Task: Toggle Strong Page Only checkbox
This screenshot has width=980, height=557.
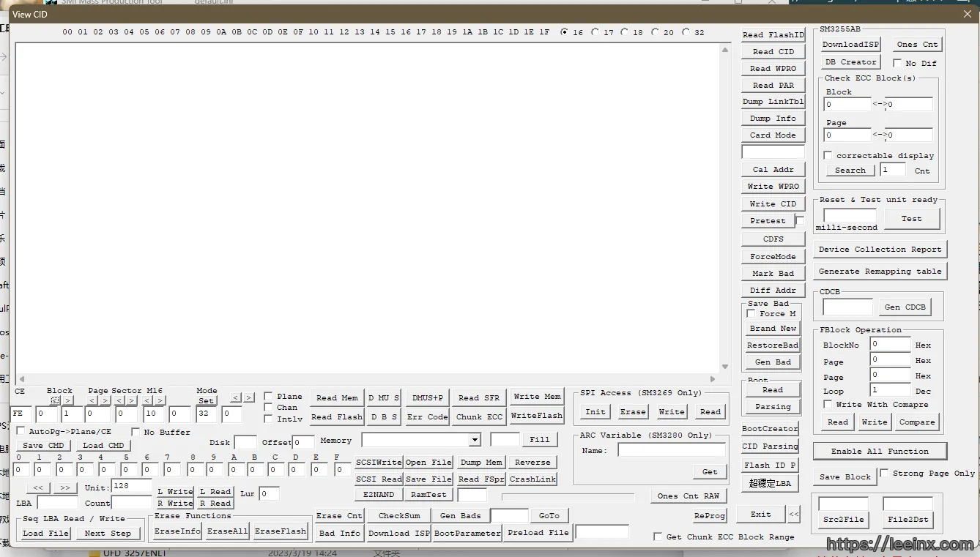Action: click(x=884, y=473)
